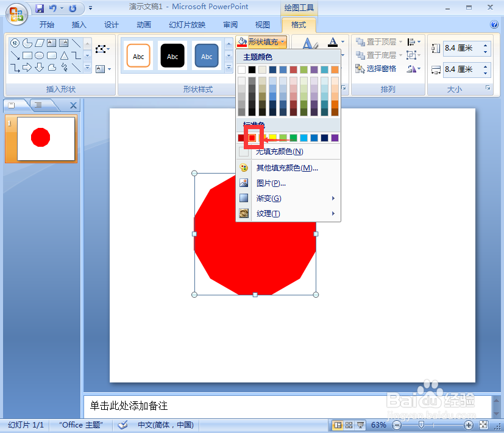The image size is (504, 433).
Task: Click the Office button orb
Action: (16, 13)
